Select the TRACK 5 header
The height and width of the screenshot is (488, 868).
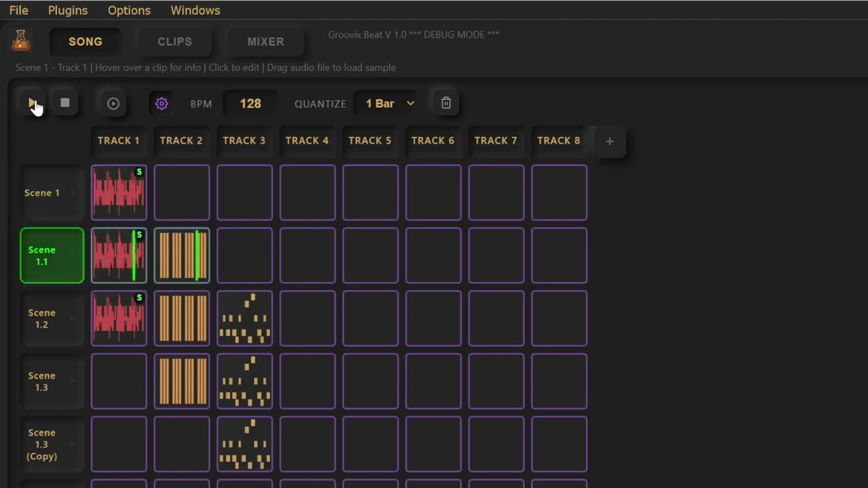coord(370,140)
